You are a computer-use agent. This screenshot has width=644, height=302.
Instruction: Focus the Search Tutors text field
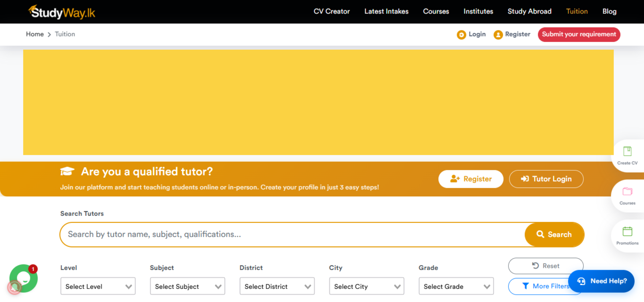coord(292,234)
